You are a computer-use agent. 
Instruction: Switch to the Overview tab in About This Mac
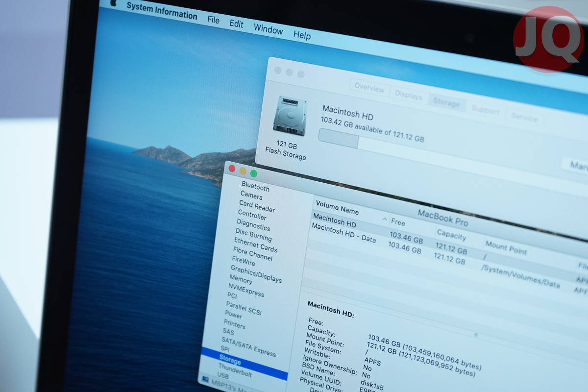(369, 88)
